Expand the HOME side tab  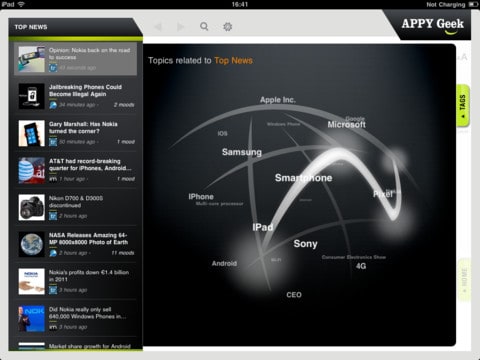click(x=464, y=280)
